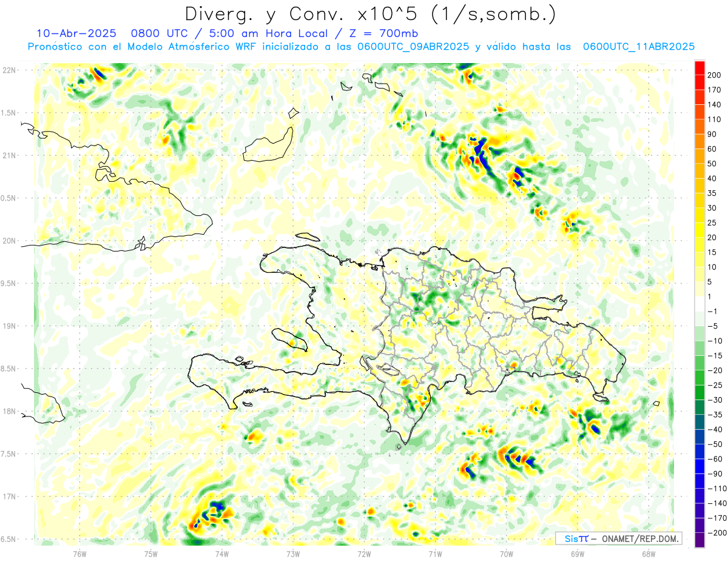Image resolution: width=728 pixels, height=562 pixels.
Task: Click the '70W' longitude label
Action: pyautogui.click(x=507, y=554)
